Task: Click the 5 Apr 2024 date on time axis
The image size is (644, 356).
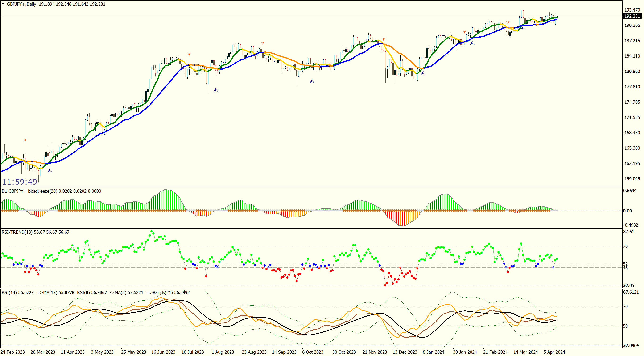Action: pos(554,352)
